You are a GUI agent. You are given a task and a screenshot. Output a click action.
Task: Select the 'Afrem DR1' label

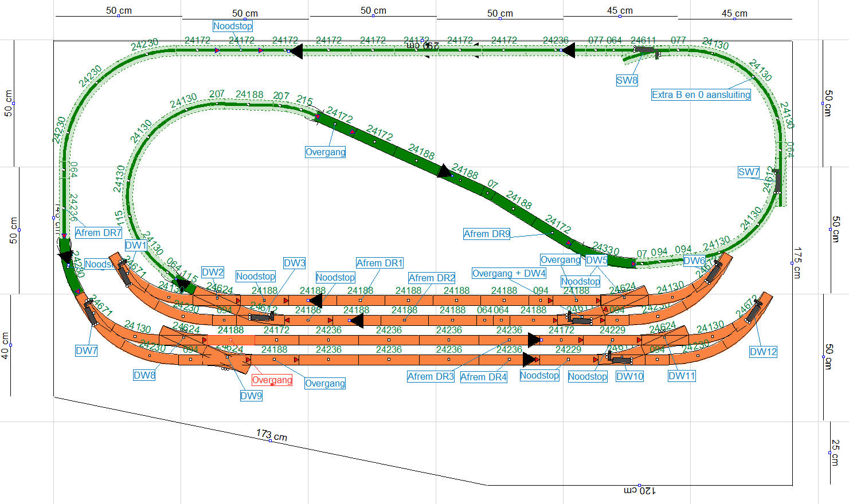379,263
